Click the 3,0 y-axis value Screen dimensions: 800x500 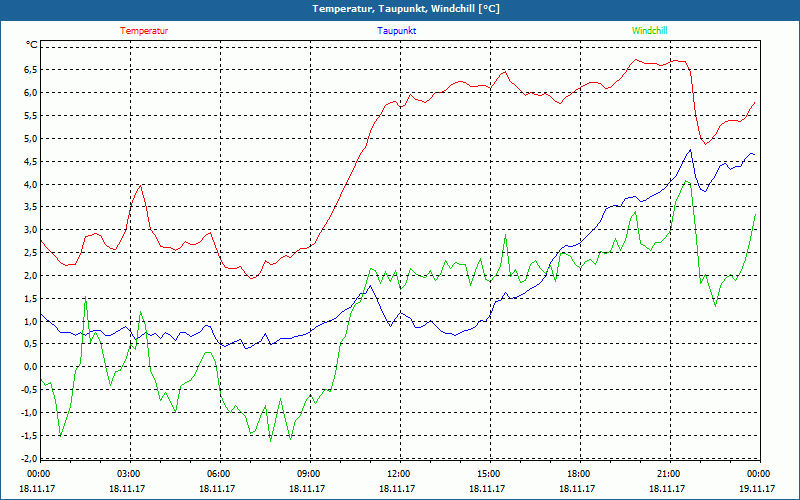31,230
